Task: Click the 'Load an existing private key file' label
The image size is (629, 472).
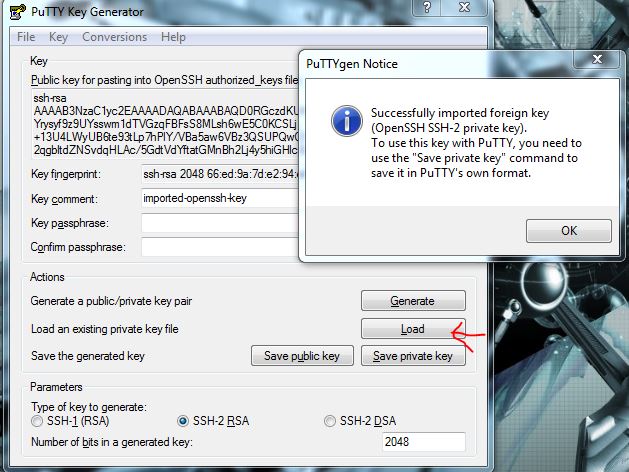Action: pyautogui.click(x=105, y=329)
